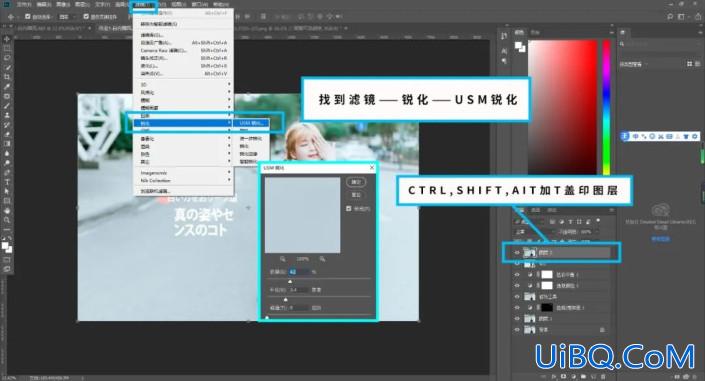Select the History Brush tool

coord(7,125)
